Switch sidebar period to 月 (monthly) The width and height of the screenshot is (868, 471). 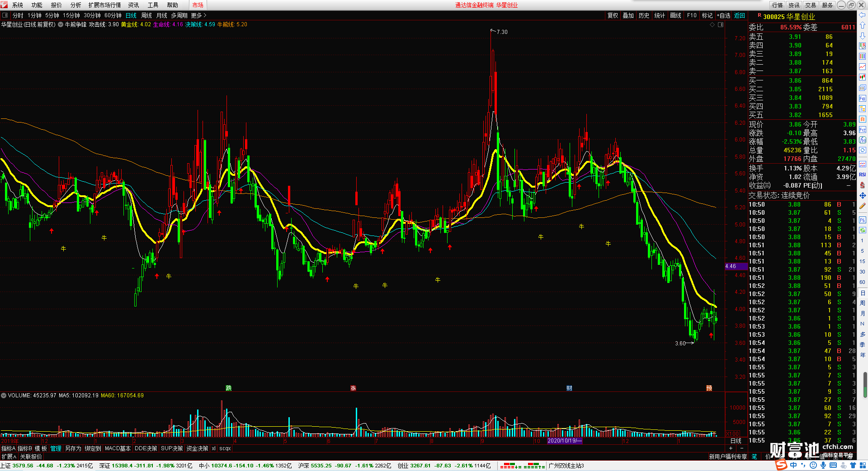coord(863,314)
